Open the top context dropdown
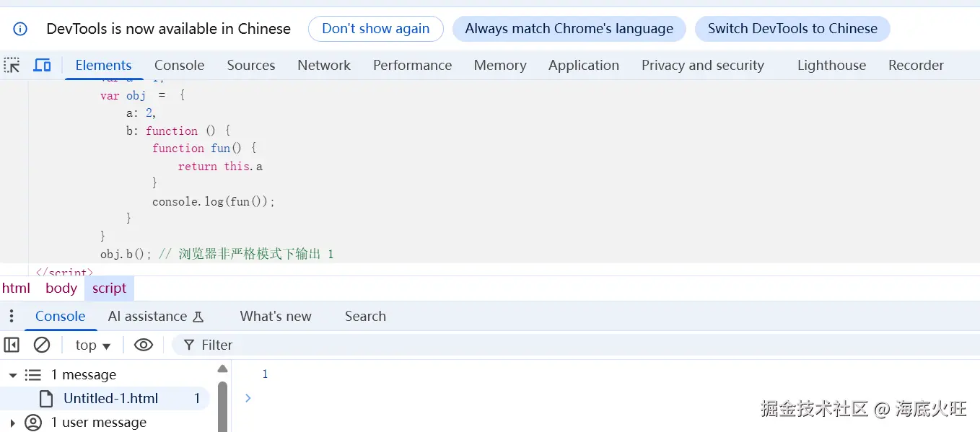The image size is (980, 432). tap(93, 345)
